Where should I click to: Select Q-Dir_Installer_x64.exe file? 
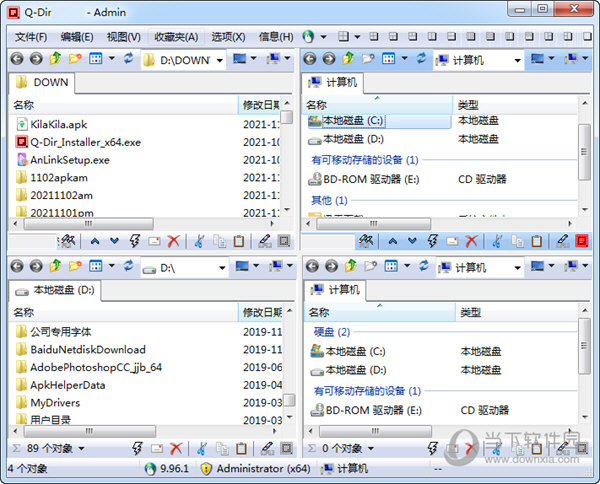click(78, 142)
